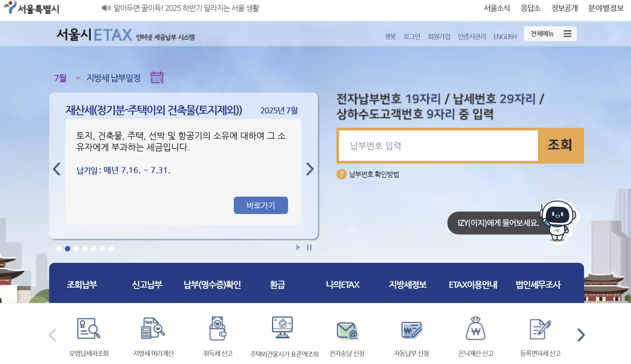This screenshot has height=364, width=631.
Task: Open the 지방세 미리계산 calculator icon
Action: (x=153, y=328)
